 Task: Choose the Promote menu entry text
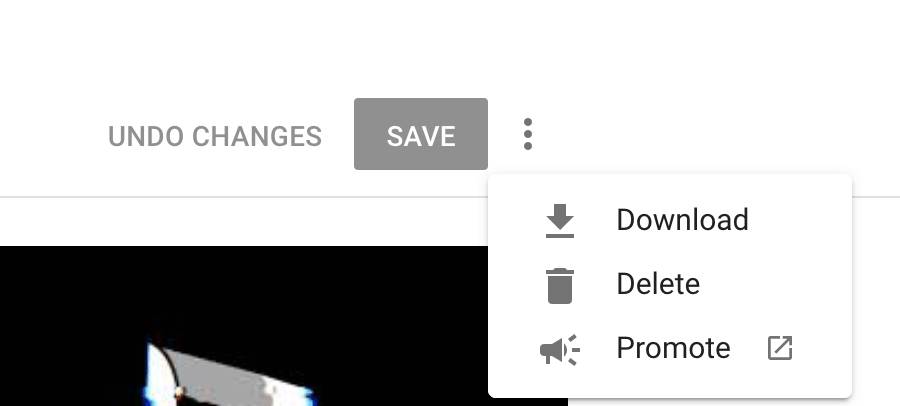point(673,348)
